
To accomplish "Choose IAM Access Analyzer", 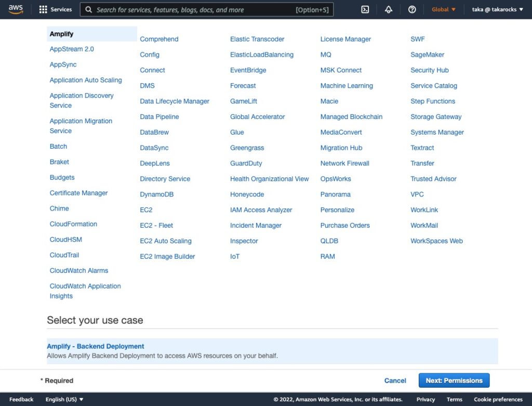I will point(261,210).
